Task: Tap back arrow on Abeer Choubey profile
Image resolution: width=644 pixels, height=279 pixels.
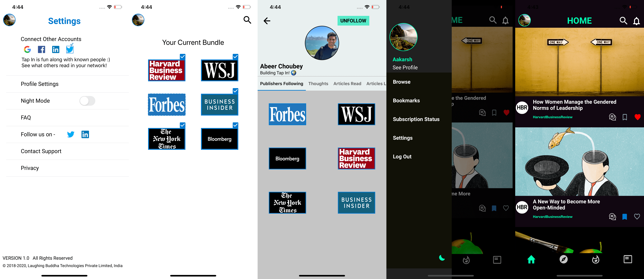Action: coord(267,21)
